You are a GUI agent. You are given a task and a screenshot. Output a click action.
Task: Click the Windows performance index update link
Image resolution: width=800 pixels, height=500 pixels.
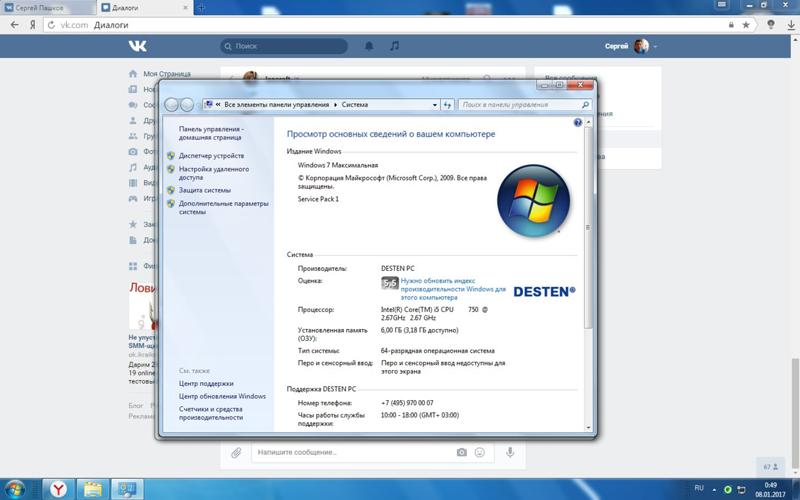coord(453,289)
